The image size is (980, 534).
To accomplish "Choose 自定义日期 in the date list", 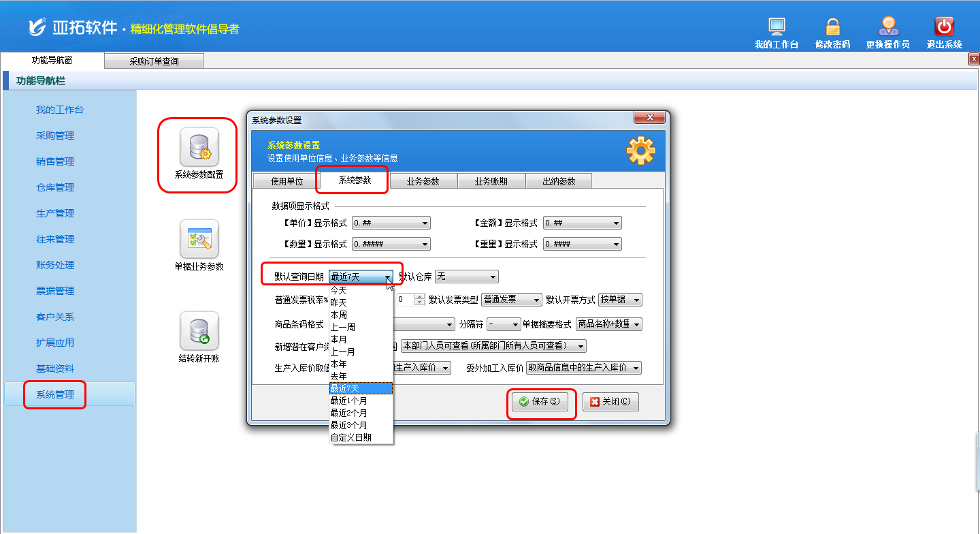I will [350, 437].
